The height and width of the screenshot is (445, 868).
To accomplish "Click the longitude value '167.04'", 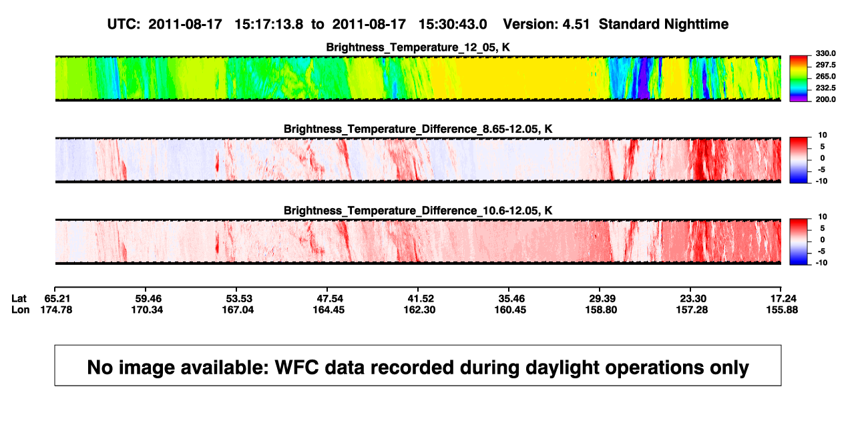I will tap(237, 310).
